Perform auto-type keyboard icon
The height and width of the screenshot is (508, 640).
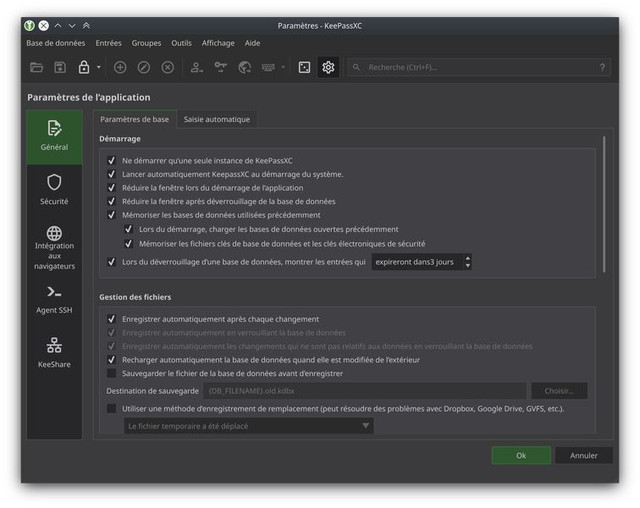click(x=268, y=67)
